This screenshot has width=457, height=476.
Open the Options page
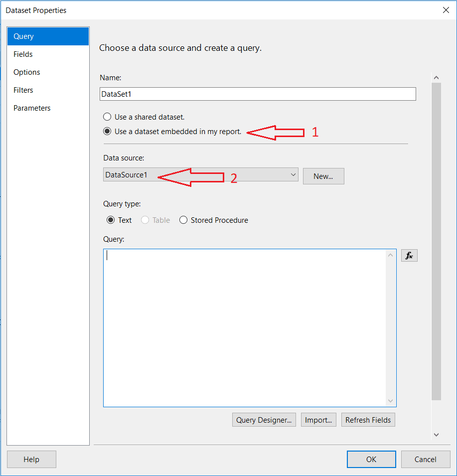pyautogui.click(x=48, y=72)
